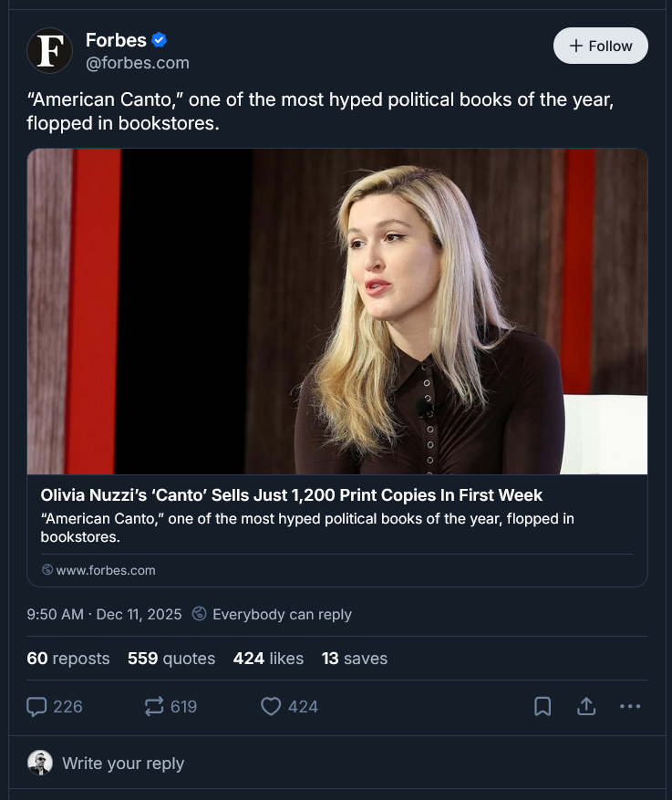The width and height of the screenshot is (672, 800).
Task: Click the verified badge next to Forbes
Action: tap(160, 39)
